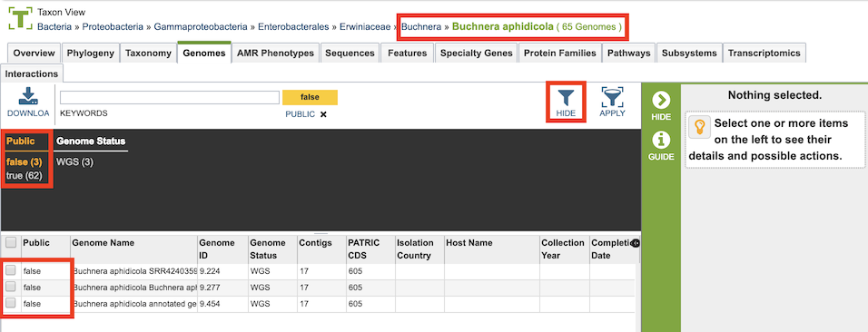Open the Subsystems tab
Image resolution: width=868 pixels, height=332 pixels.
pyautogui.click(x=689, y=54)
